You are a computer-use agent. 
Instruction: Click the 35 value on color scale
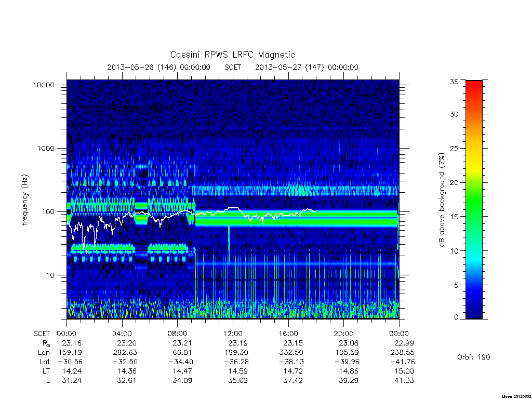tap(454, 82)
